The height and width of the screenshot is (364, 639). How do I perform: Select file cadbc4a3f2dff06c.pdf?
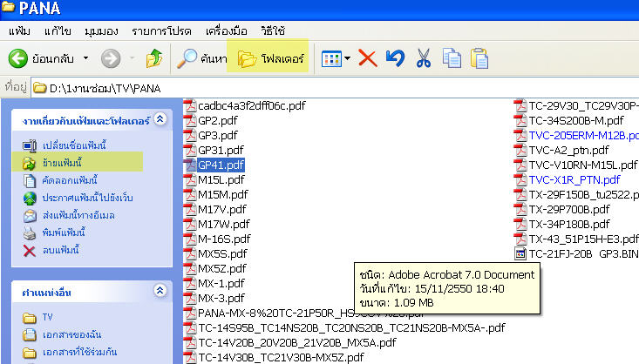point(251,106)
